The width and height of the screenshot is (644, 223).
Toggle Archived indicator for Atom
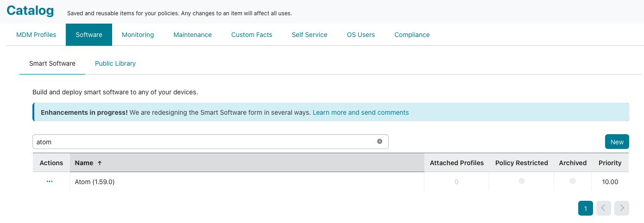tap(573, 181)
